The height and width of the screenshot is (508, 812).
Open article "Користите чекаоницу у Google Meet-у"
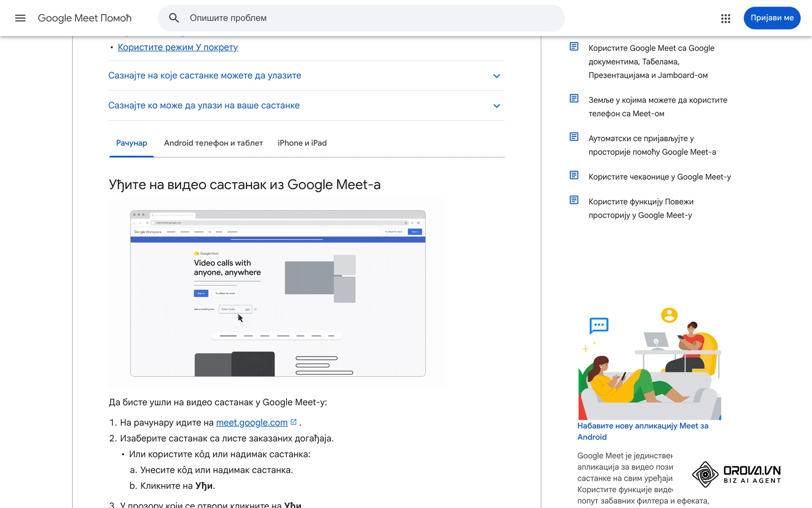click(660, 177)
